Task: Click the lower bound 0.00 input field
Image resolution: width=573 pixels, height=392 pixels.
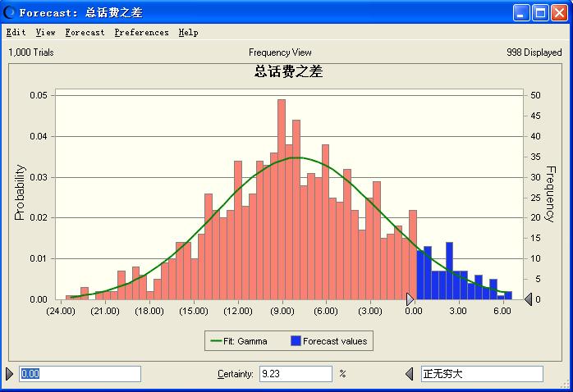Action: 80,374
